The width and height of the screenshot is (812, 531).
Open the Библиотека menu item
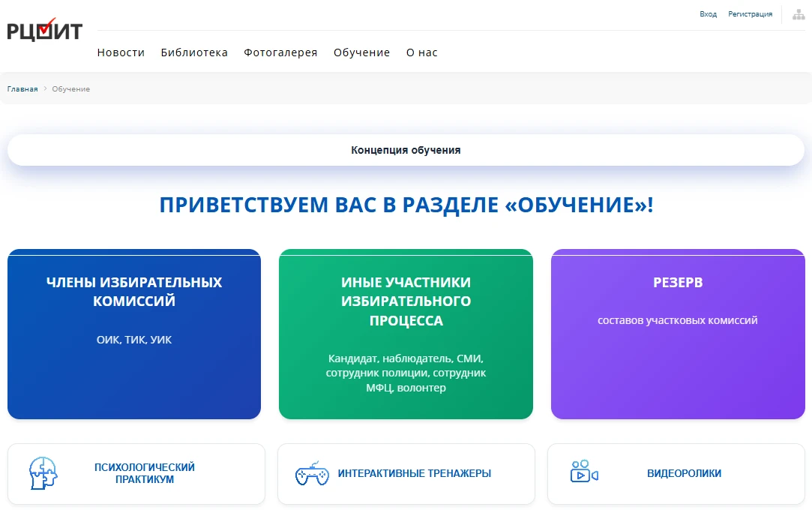(x=194, y=52)
